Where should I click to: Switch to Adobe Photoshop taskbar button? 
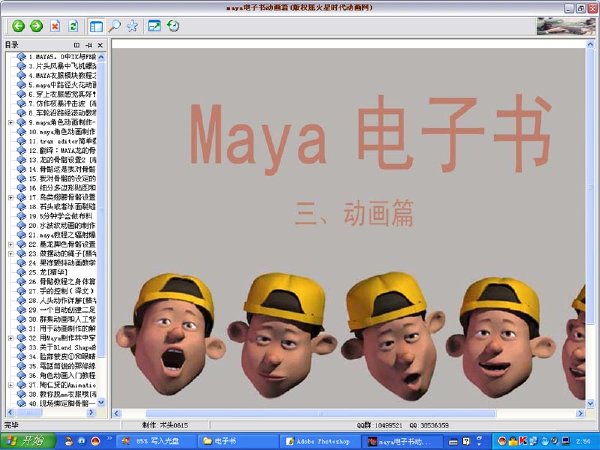[320, 441]
